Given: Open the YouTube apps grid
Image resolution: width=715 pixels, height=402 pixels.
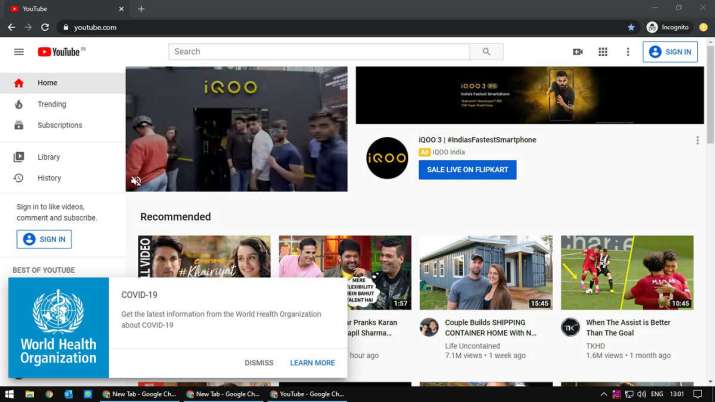Looking at the screenshot, I should 603,52.
